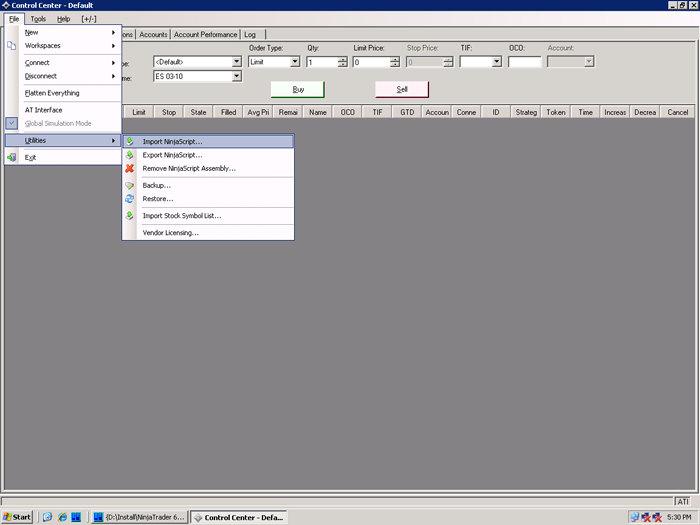Toggle Global Simulation Mode checkmark

point(12,123)
